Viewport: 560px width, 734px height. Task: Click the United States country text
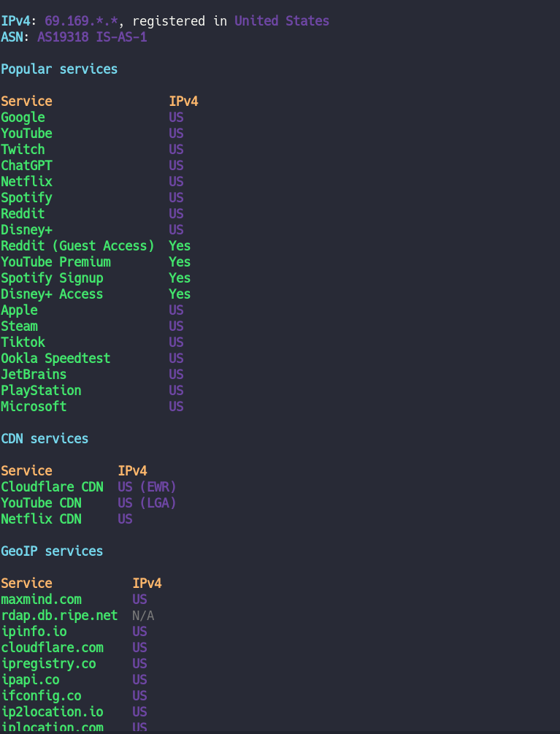pos(282,21)
